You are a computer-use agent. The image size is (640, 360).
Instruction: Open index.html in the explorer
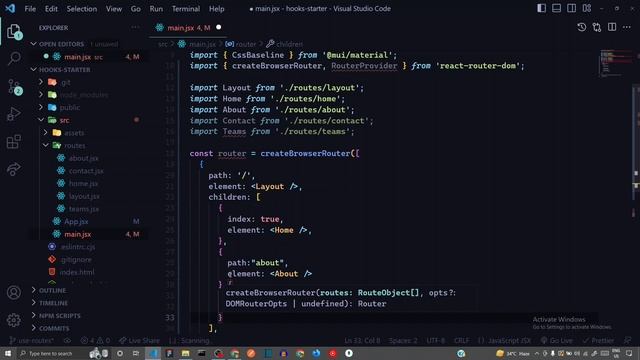click(77, 272)
